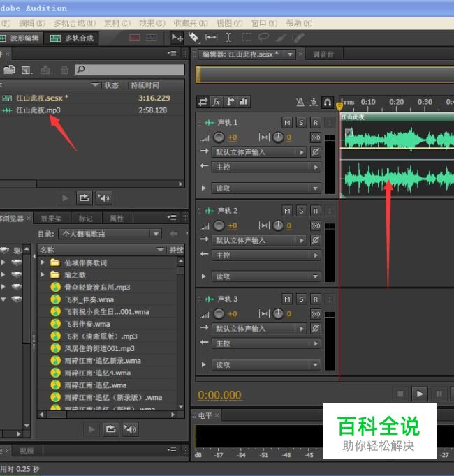Toggle 声轨 1 sum to mono icon
Viewport: 454px width, 476px height.
(316, 137)
